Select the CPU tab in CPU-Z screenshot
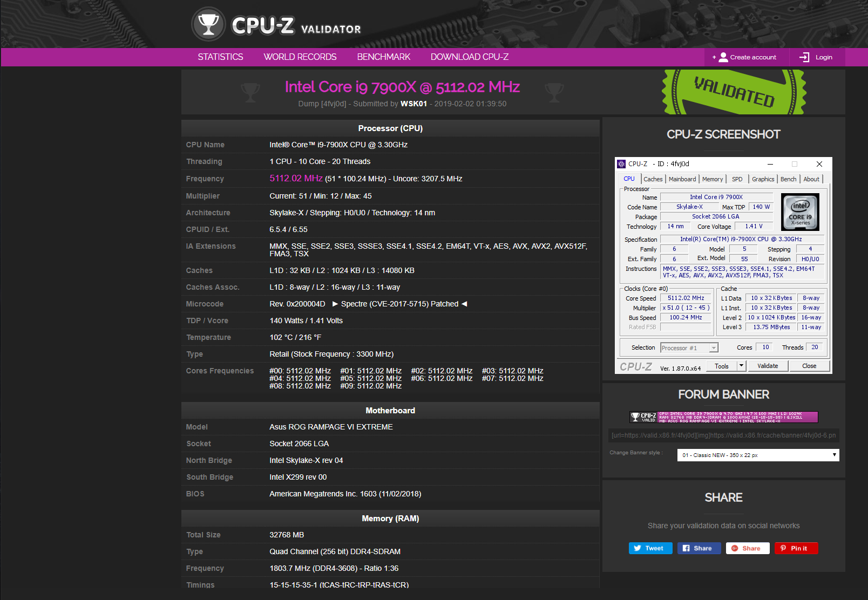868x600 pixels. coord(629,179)
